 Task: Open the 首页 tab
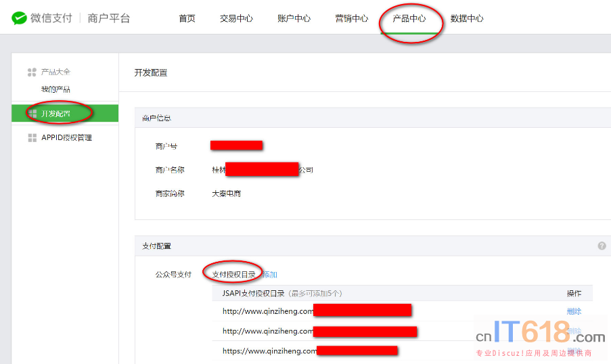(x=187, y=18)
